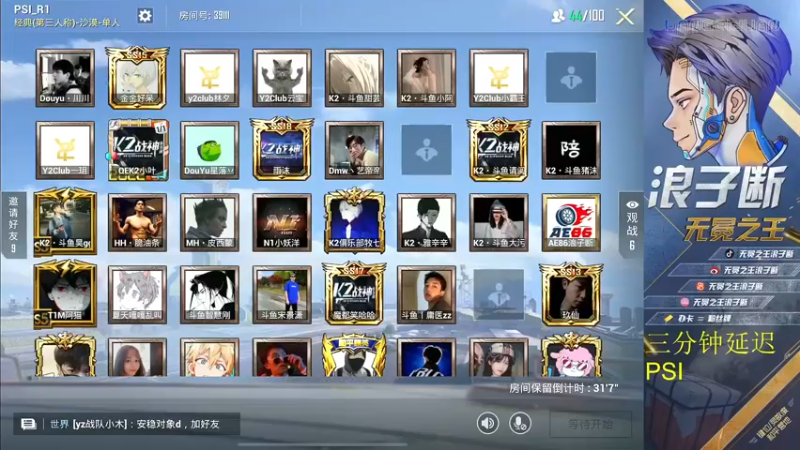Tap the 陪 avatar K2·斗鱼猪沫
Image resolution: width=800 pixels, height=450 pixels.
[x=571, y=151]
